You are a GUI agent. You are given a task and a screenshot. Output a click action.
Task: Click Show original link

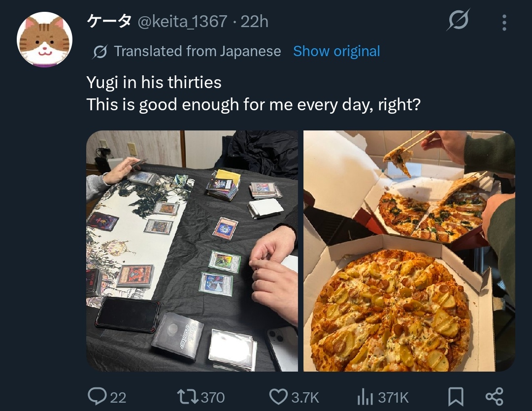click(336, 52)
